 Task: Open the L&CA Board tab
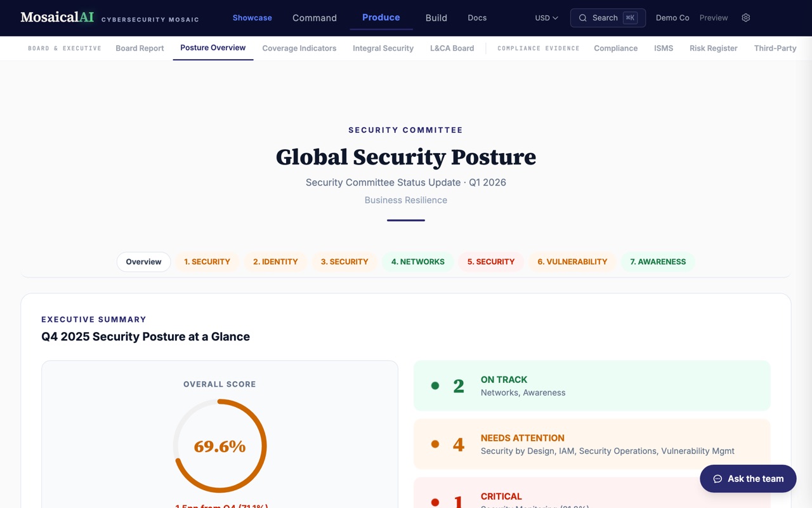tap(452, 48)
